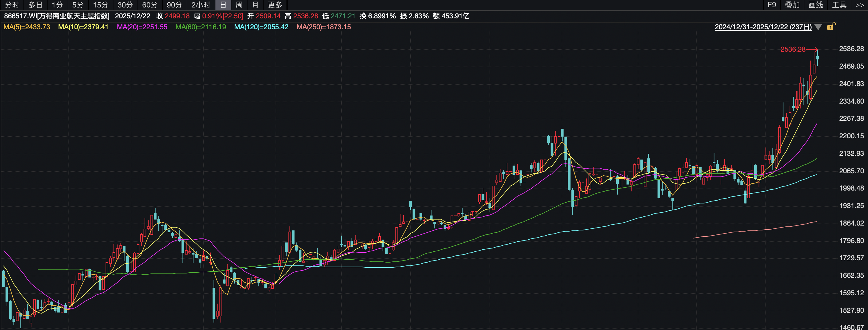
Task: Switch to 月 monthly candles
Action: (255, 5)
